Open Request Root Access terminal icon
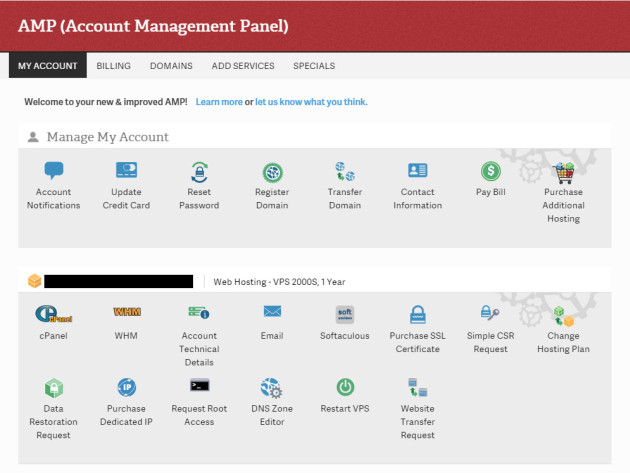Screen dimensions: 630x473 pyautogui.click(x=199, y=385)
